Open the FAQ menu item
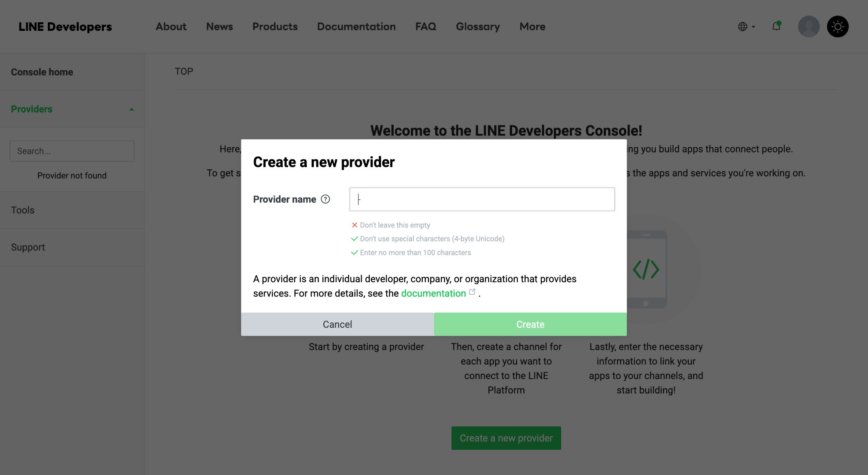Image resolution: width=868 pixels, height=475 pixels. pos(426,26)
